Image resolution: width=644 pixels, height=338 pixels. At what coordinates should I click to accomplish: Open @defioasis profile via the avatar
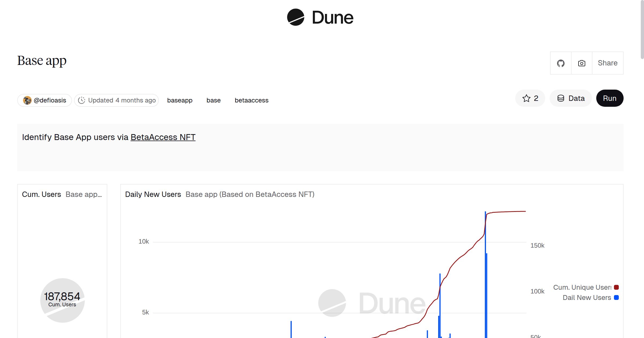27,100
